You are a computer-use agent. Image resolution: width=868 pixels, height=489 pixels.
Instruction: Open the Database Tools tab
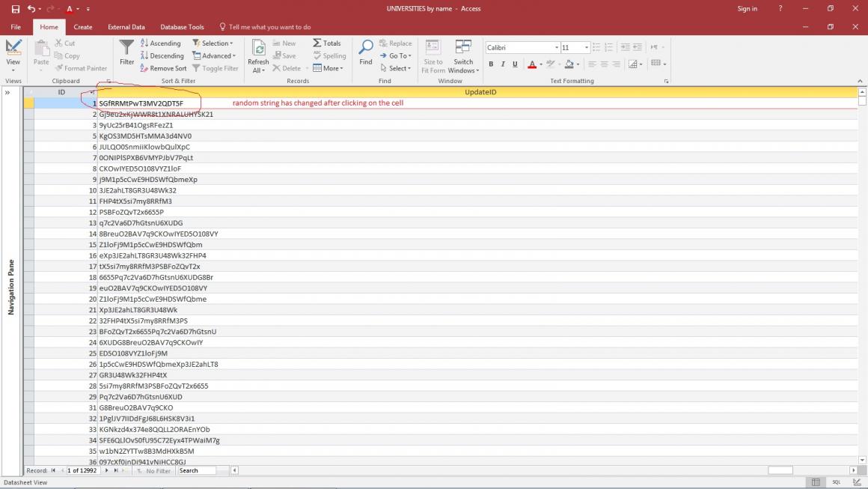[x=182, y=27]
